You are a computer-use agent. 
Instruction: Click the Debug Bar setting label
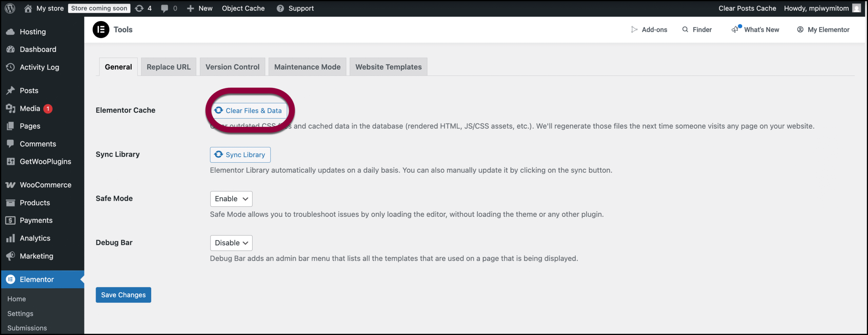114,243
